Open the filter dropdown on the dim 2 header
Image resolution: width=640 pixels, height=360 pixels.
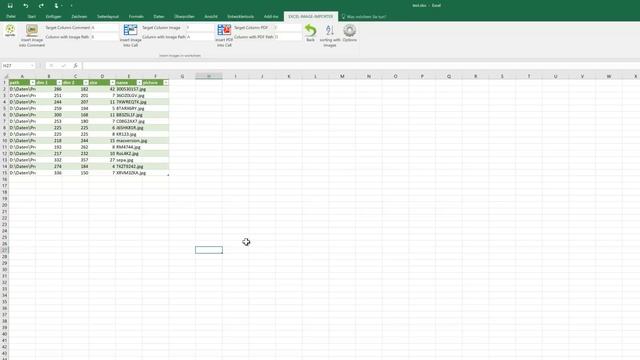pyautogui.click(x=86, y=83)
